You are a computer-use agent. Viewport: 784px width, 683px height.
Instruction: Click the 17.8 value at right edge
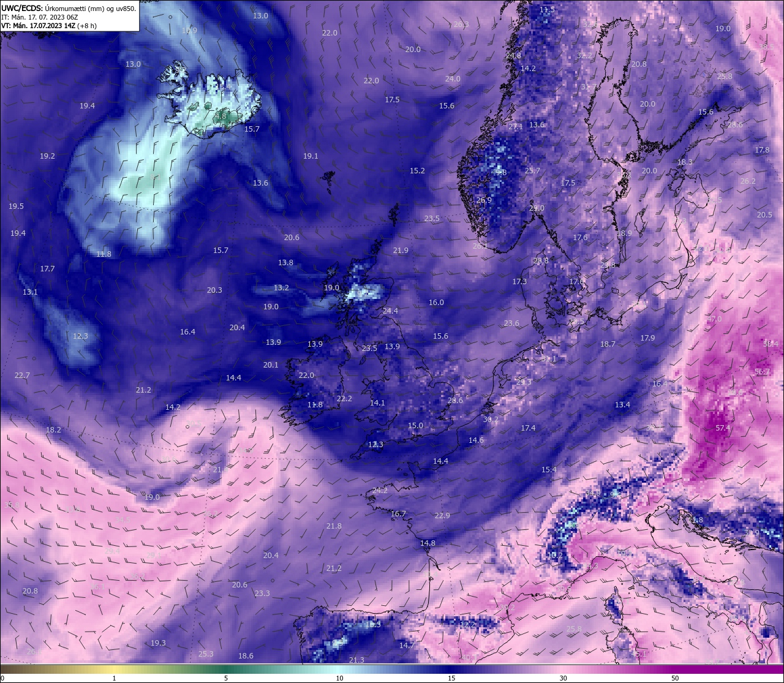click(x=762, y=150)
